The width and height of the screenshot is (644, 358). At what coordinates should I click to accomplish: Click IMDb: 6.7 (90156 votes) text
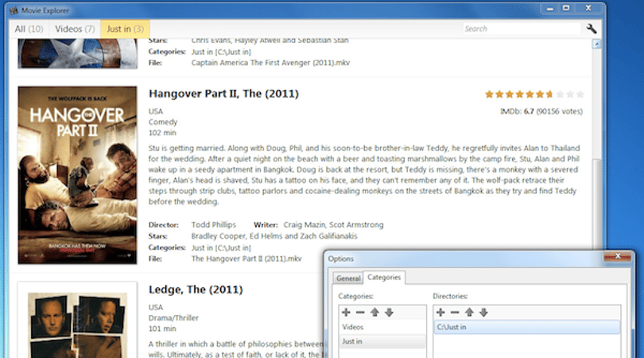[541, 111]
